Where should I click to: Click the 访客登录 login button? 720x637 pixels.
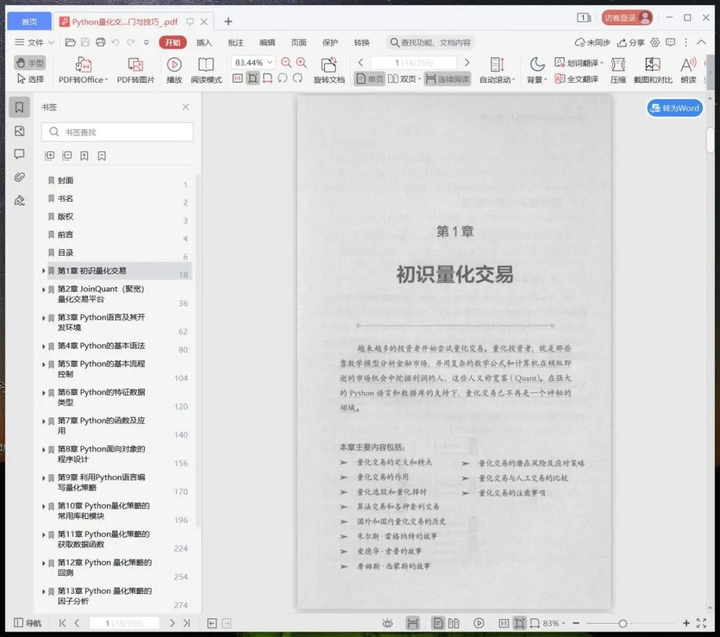(x=627, y=18)
